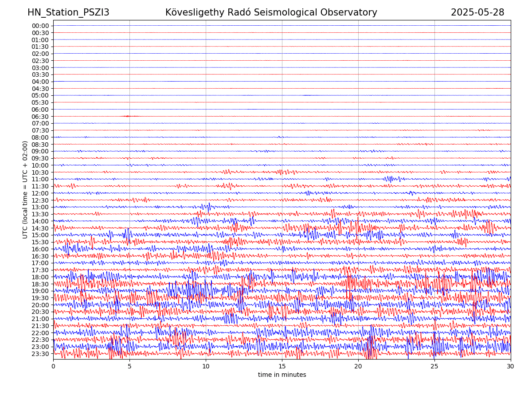This screenshot has height=399, width=532.
Task: Select the 18:00 trace row label
Action: [x=40, y=277]
